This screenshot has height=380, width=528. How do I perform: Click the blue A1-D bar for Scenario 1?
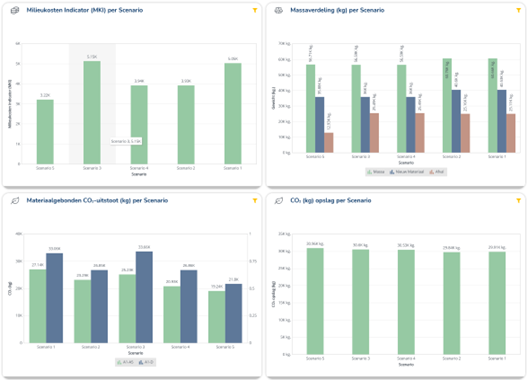tap(55, 298)
